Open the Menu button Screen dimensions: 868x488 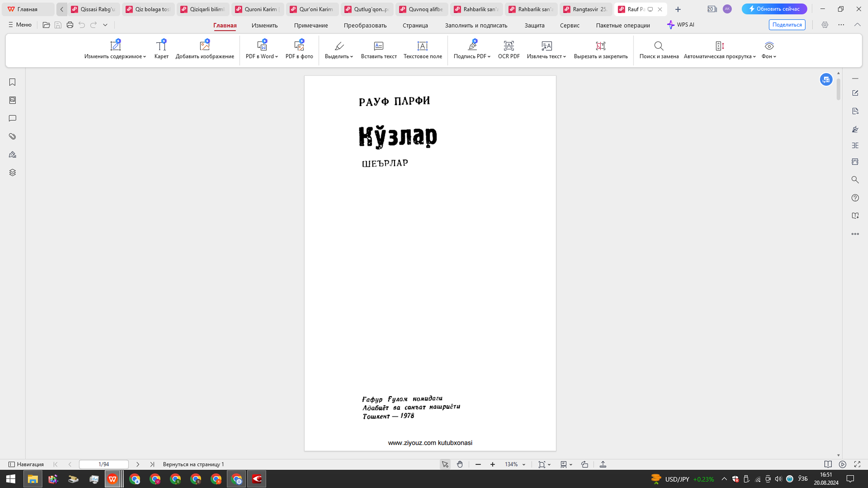coord(20,25)
